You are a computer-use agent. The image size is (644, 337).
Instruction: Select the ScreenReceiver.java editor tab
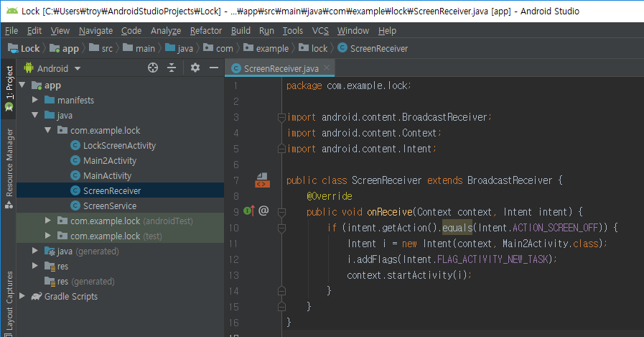[x=280, y=68]
